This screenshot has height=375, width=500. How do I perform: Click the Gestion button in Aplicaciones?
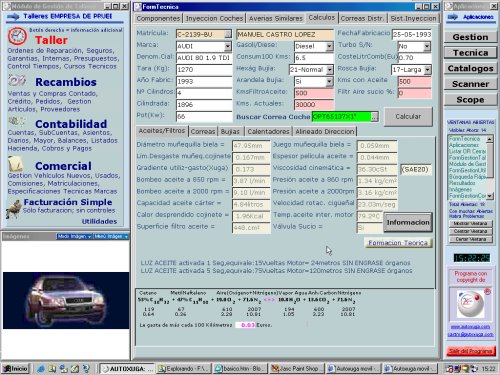(x=470, y=37)
